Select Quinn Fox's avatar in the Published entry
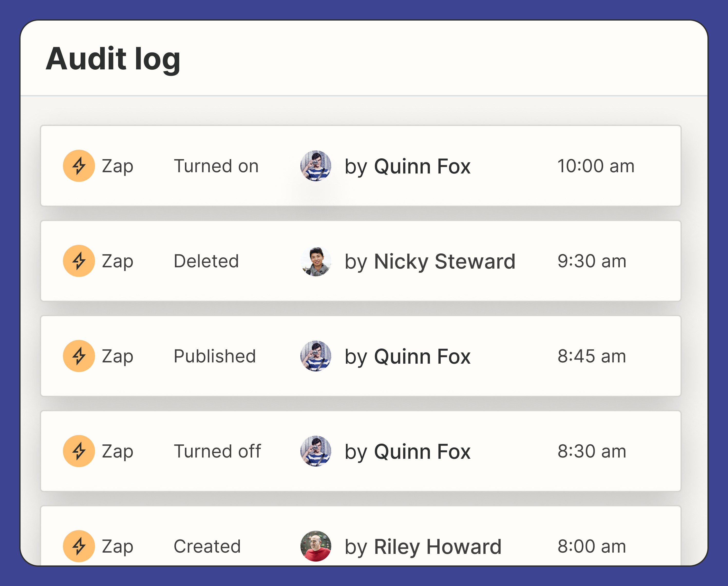The image size is (728, 586). 316,356
